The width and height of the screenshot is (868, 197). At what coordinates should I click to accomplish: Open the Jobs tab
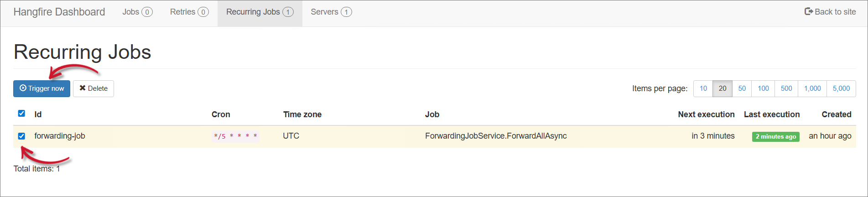(137, 13)
